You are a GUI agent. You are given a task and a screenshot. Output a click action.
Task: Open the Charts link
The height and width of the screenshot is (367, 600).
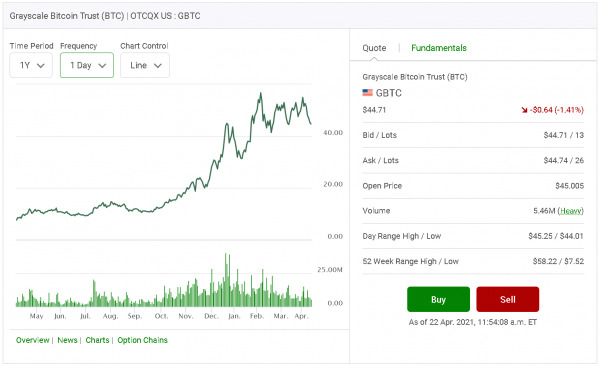click(x=97, y=340)
